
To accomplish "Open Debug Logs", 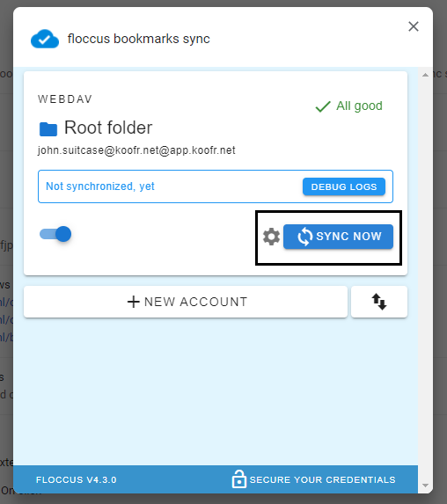I will (344, 186).
